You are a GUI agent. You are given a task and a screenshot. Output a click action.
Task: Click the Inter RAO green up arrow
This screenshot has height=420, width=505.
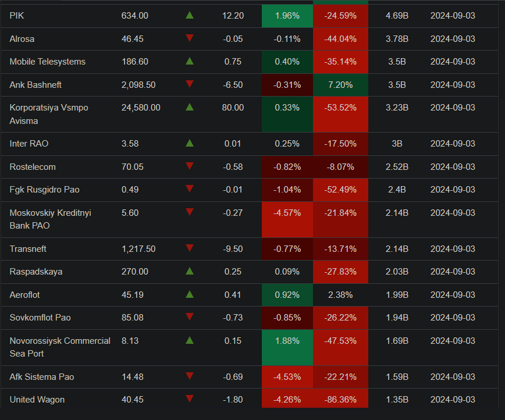pyautogui.click(x=190, y=143)
